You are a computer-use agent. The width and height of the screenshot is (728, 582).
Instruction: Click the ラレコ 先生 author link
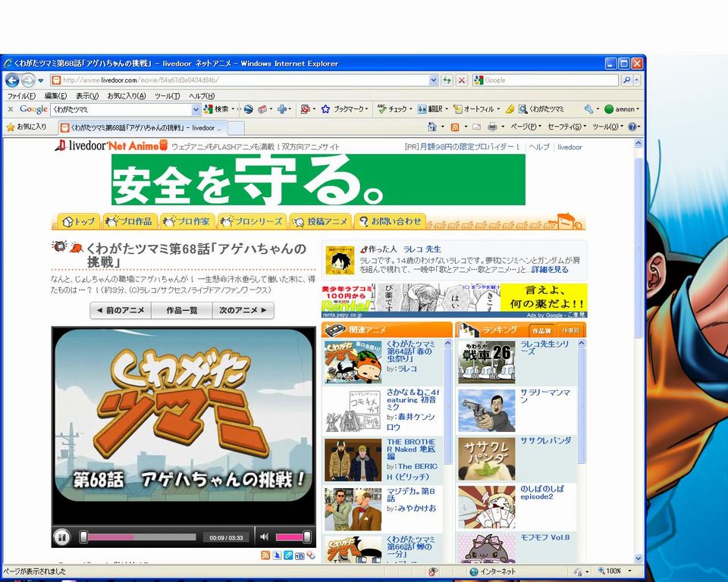pos(422,249)
